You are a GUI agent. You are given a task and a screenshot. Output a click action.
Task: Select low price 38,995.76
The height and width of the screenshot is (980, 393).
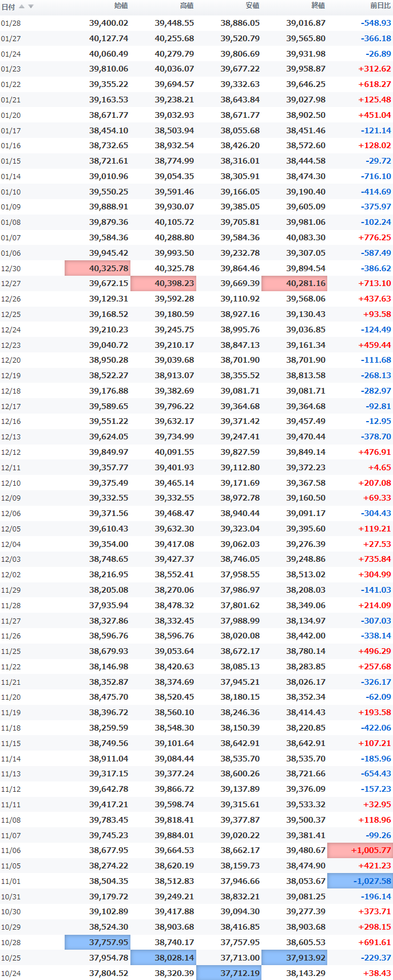[x=240, y=330]
